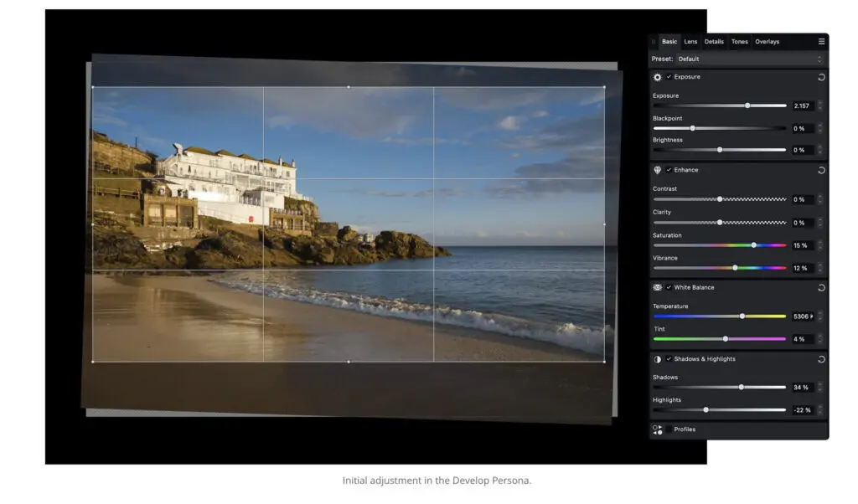Open the Preset dropdown showing Default

pyautogui.click(x=750, y=59)
